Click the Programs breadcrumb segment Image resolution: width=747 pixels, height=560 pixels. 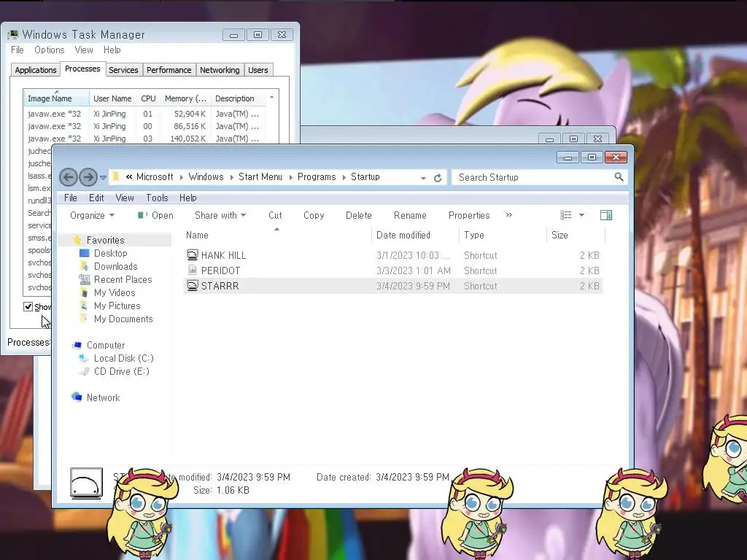(x=317, y=176)
